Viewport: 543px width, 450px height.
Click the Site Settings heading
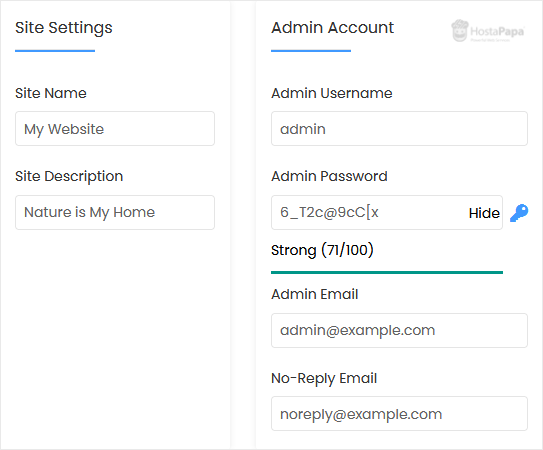(x=64, y=28)
